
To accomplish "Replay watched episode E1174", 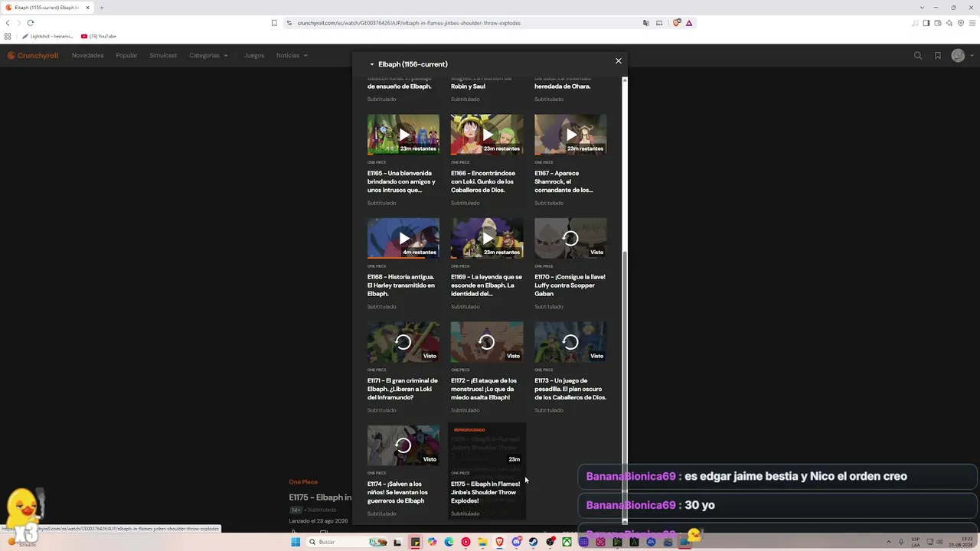I will tap(403, 445).
